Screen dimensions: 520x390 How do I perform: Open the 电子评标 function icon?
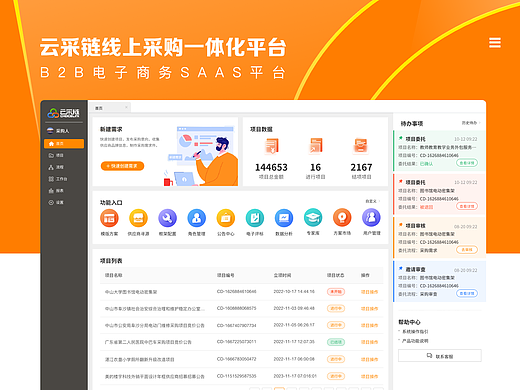255,218
